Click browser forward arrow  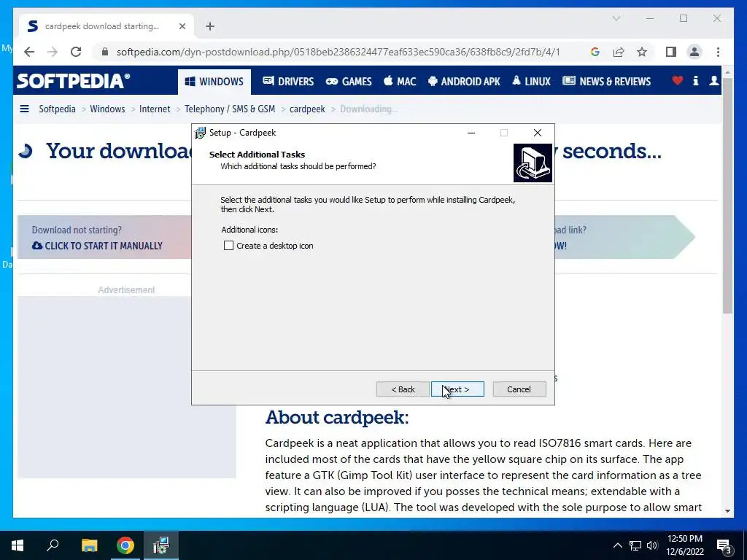point(53,52)
